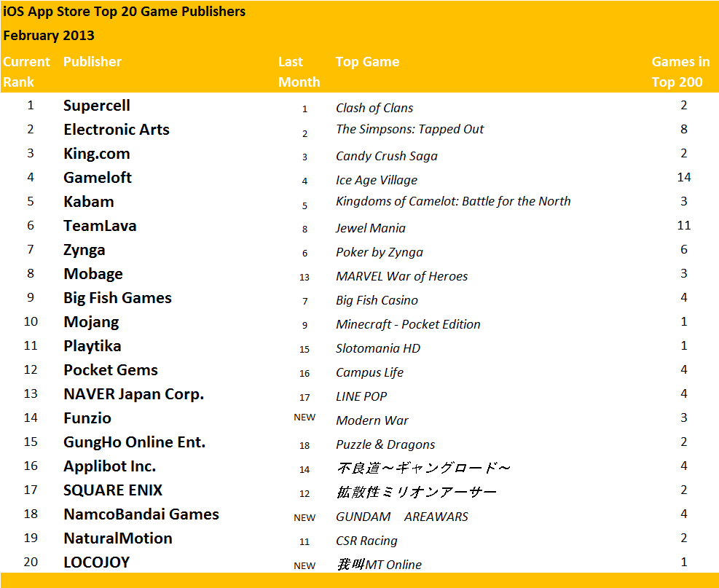Click NaturalMotion's last month rank '11'

click(305, 542)
